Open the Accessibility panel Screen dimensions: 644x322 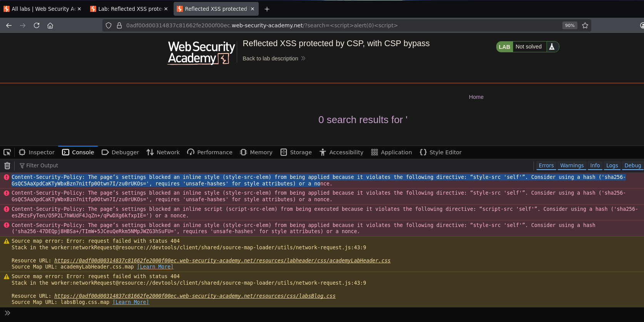(341, 152)
